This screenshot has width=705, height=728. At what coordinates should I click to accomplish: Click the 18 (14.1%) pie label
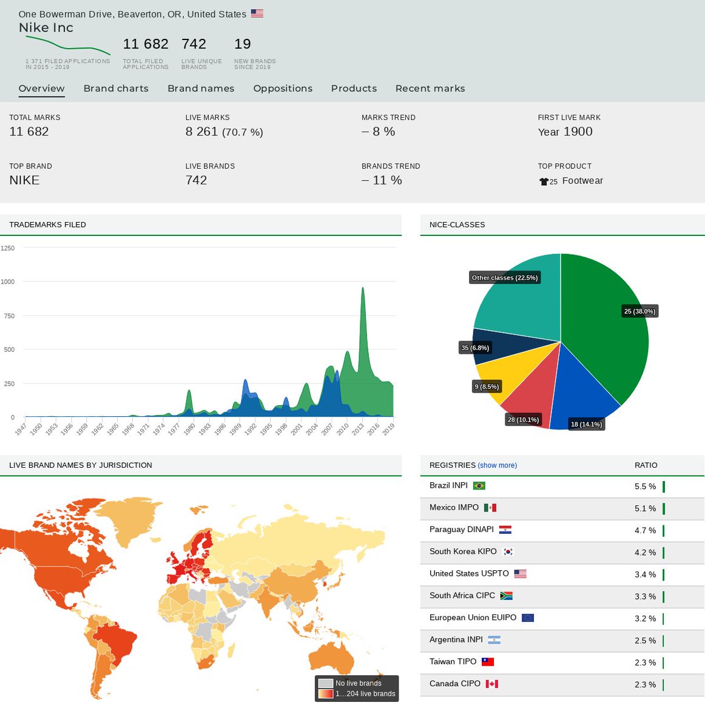pyautogui.click(x=586, y=424)
